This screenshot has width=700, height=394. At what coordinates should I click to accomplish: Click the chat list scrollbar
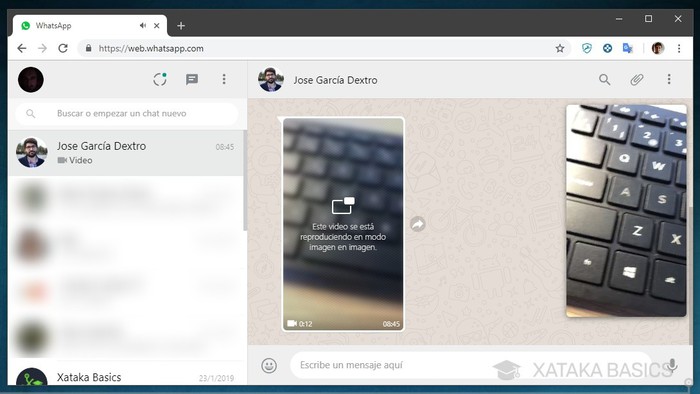[245, 181]
